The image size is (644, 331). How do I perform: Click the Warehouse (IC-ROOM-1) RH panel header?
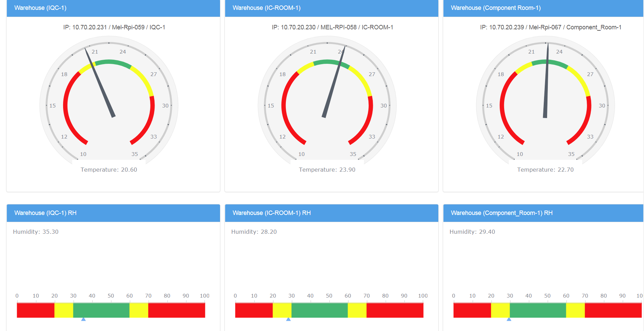click(x=332, y=213)
